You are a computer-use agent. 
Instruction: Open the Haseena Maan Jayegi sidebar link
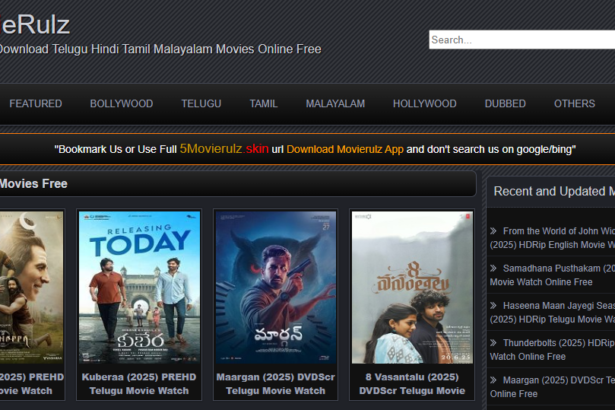[x=552, y=312]
